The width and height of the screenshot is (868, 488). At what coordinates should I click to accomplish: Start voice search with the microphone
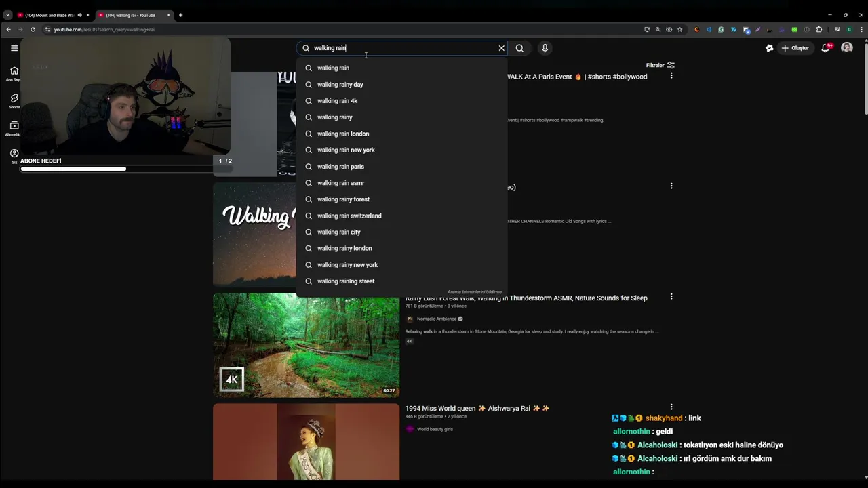click(545, 48)
